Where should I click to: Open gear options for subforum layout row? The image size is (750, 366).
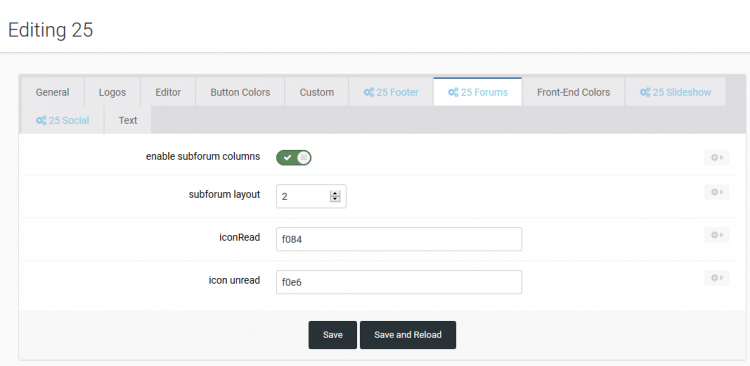tap(717, 192)
